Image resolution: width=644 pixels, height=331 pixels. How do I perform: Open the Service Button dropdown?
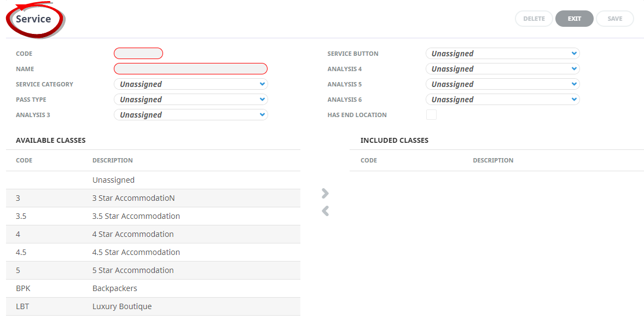(502, 54)
